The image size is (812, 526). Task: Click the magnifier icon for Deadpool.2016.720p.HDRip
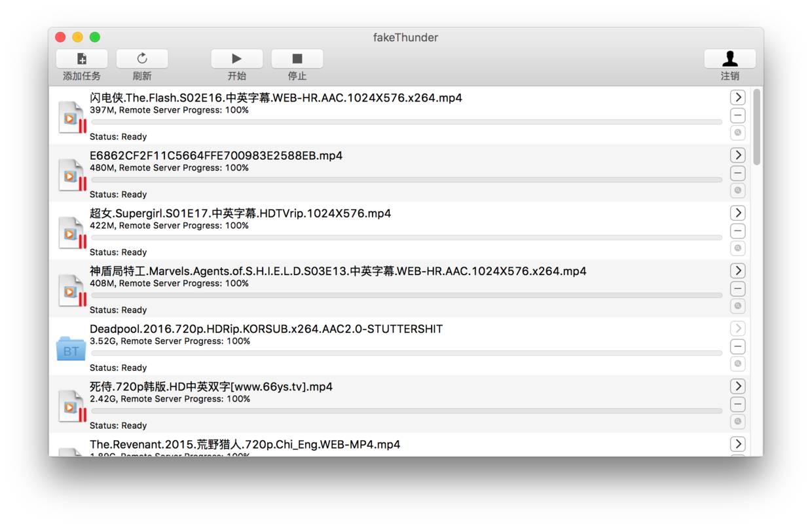pos(738,364)
